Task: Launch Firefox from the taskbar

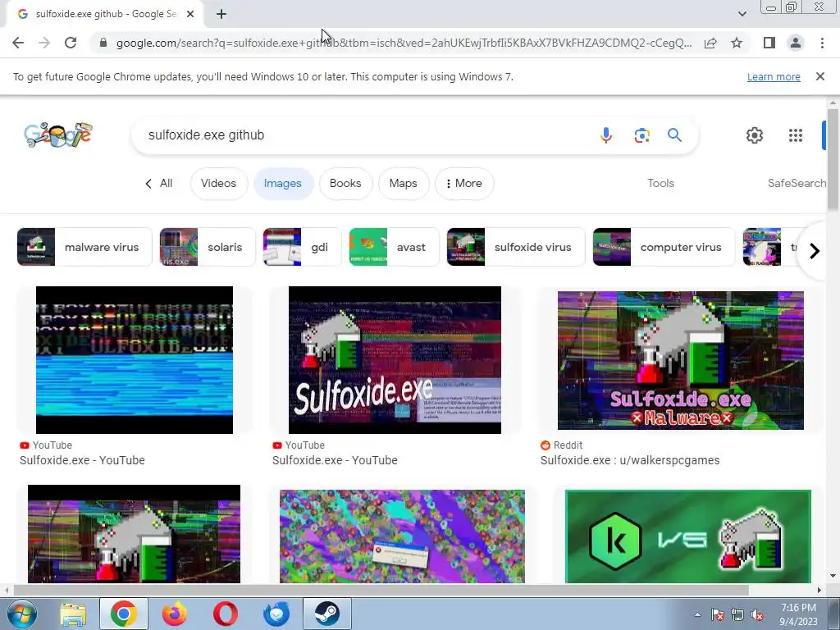Action: 175,614
